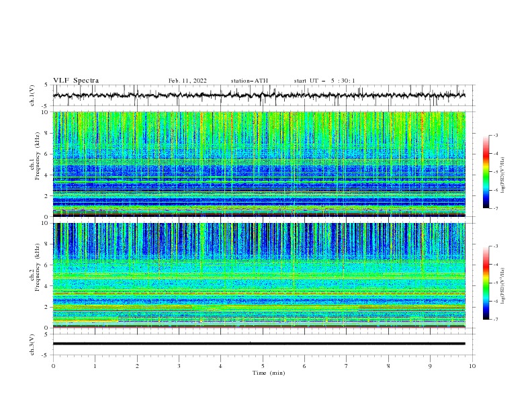Click the lower PSD color scale bar

(486, 283)
